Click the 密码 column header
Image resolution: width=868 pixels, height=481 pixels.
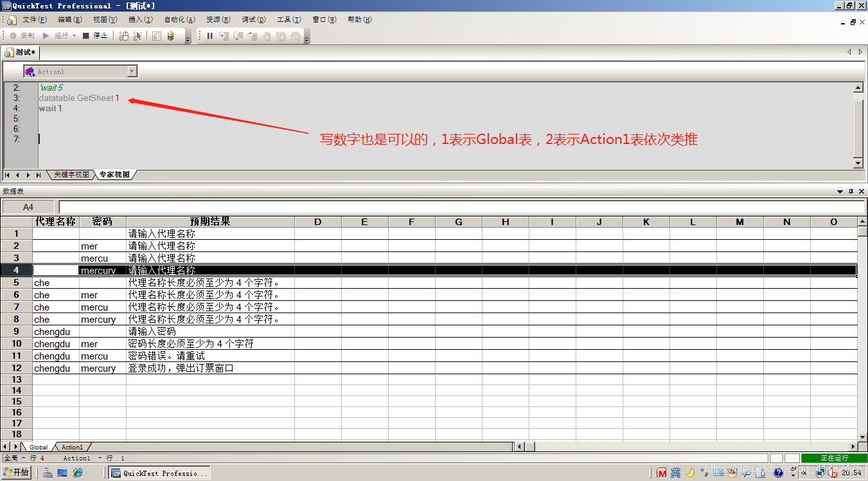[x=103, y=221]
